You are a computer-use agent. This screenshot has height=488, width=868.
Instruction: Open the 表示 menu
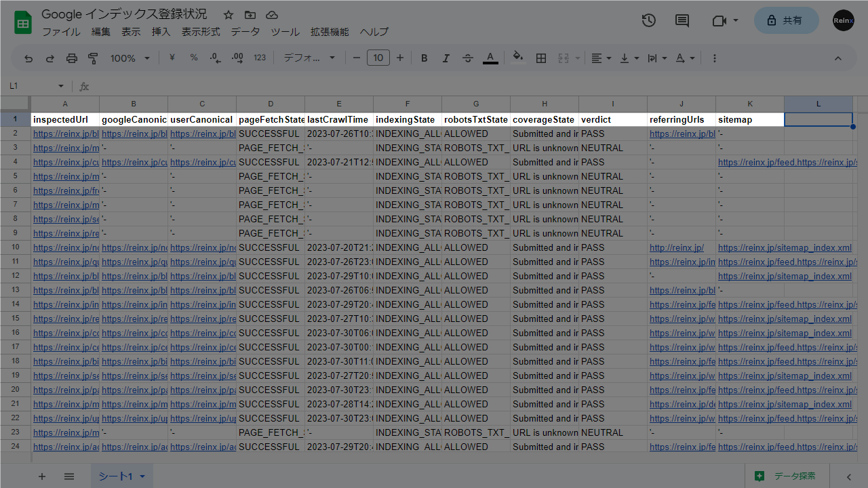[x=131, y=32]
